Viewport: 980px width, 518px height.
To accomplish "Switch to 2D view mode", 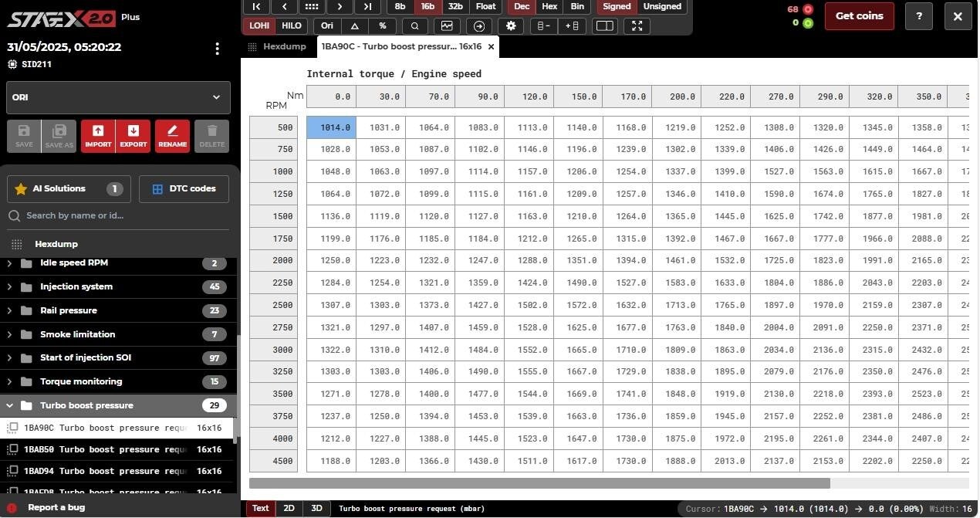I will click(289, 509).
